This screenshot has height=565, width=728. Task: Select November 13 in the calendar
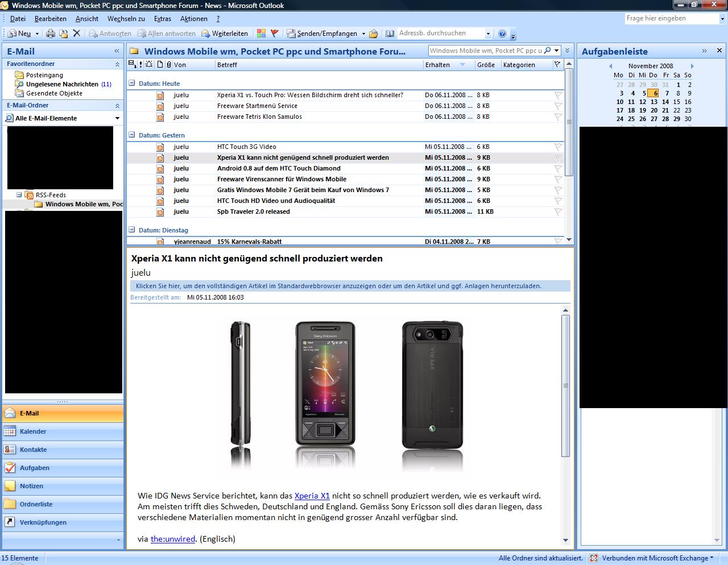tap(654, 102)
